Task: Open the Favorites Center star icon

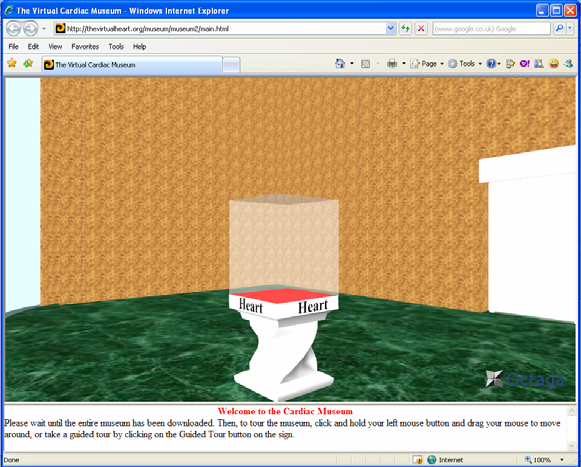Action: (x=12, y=63)
